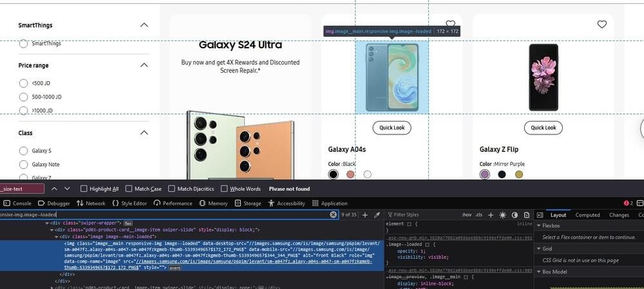This screenshot has height=289, width=644.
Task: Clear the inspector search field
Action: (x=334, y=214)
